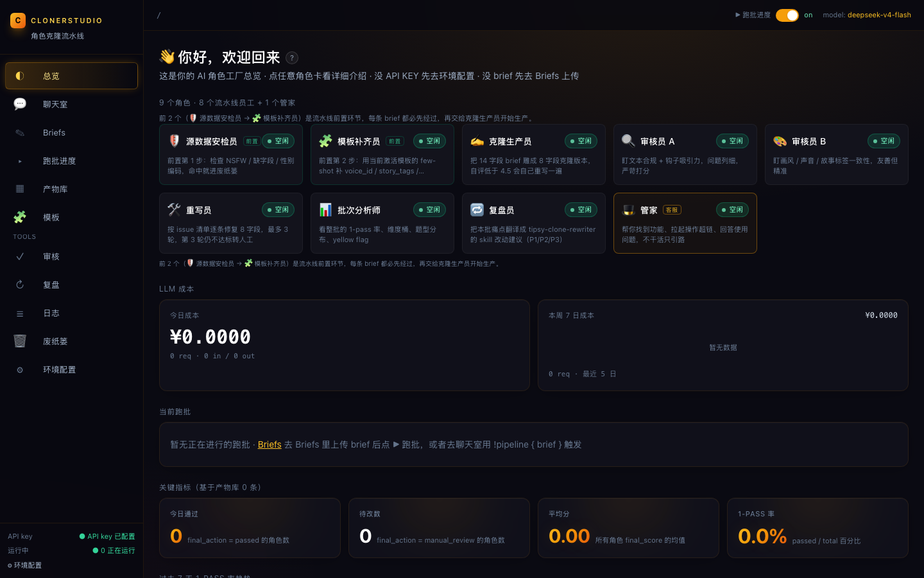The height and width of the screenshot is (578, 924).
Task: Open the 总览 overview icon in sidebar
Action: (20, 76)
